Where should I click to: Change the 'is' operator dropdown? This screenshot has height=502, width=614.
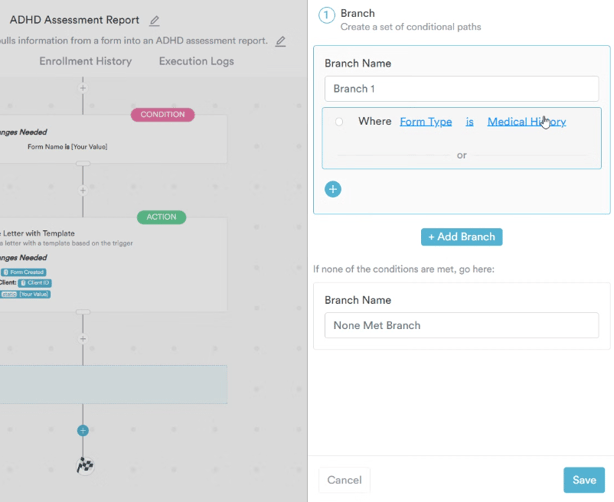tap(469, 122)
